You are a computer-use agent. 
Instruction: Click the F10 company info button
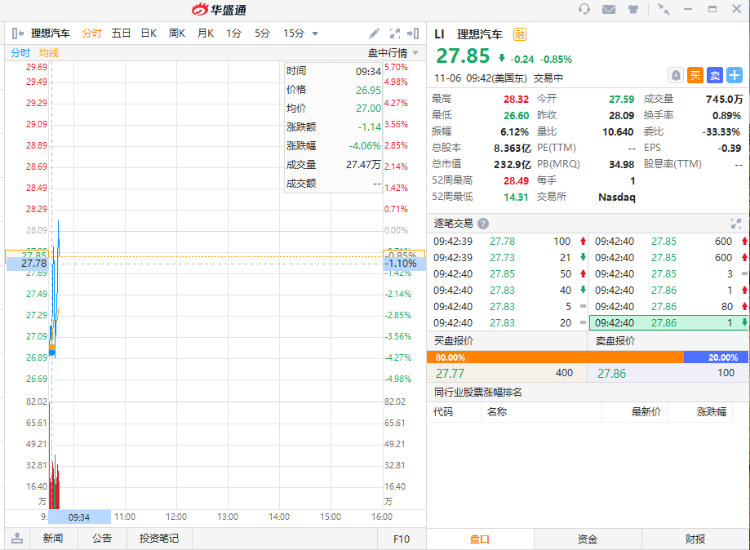pyautogui.click(x=400, y=539)
